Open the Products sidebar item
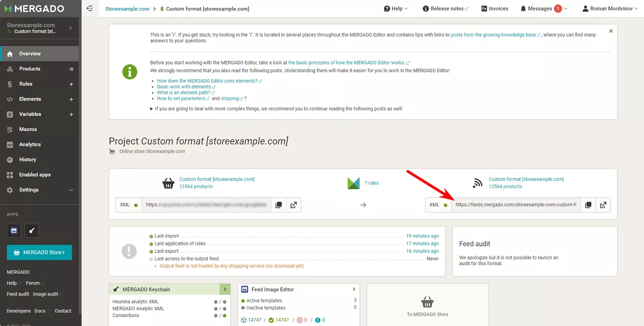The width and height of the screenshot is (644, 326). (x=30, y=69)
